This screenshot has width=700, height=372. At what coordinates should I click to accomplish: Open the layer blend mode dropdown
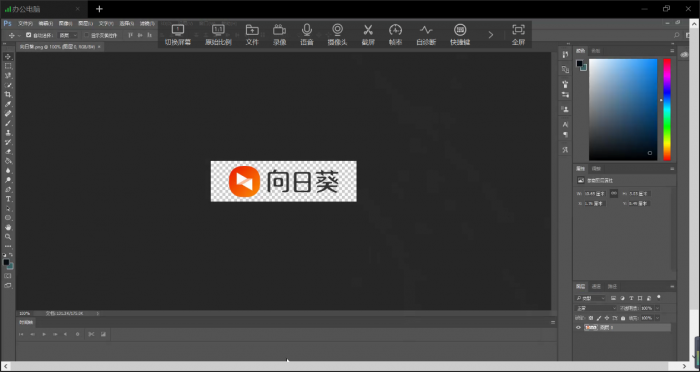tap(596, 308)
